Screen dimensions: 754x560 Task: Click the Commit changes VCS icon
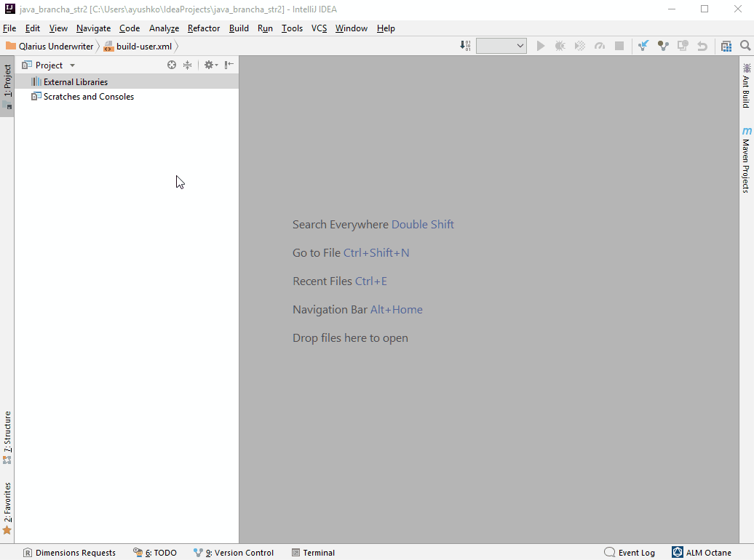[663, 46]
